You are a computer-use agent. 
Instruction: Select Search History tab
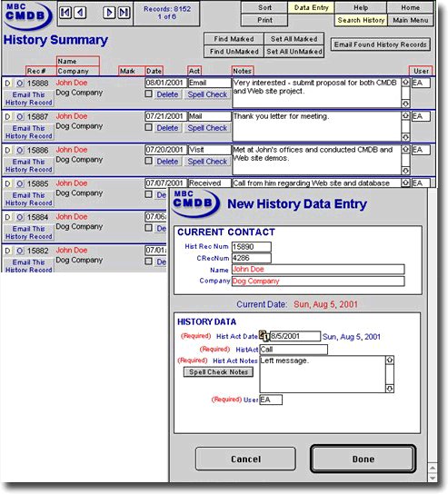click(x=361, y=20)
